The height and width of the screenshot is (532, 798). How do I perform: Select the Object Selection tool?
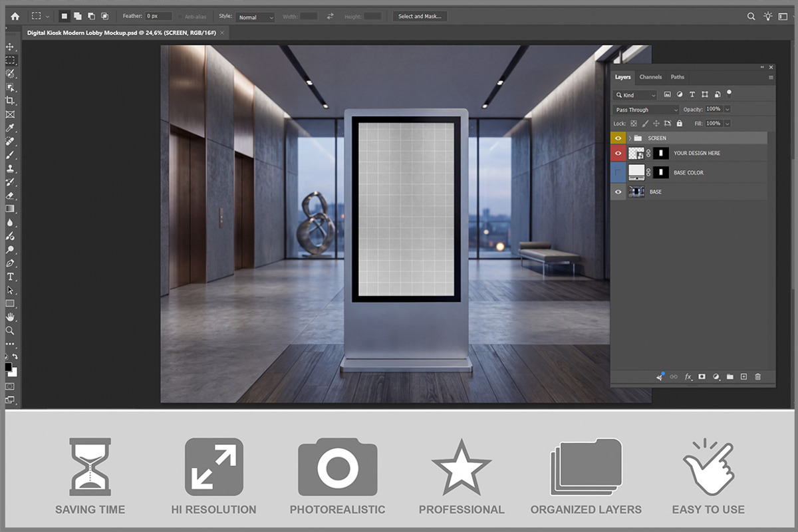pos(10,87)
